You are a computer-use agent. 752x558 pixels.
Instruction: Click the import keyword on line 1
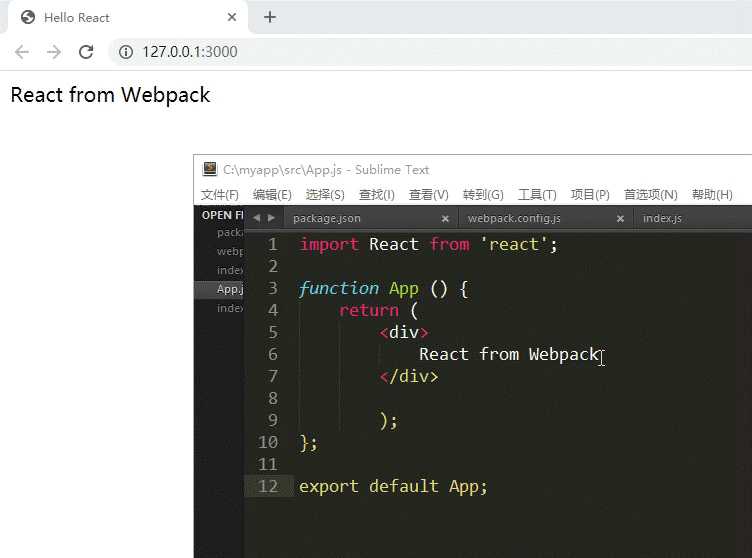329,245
